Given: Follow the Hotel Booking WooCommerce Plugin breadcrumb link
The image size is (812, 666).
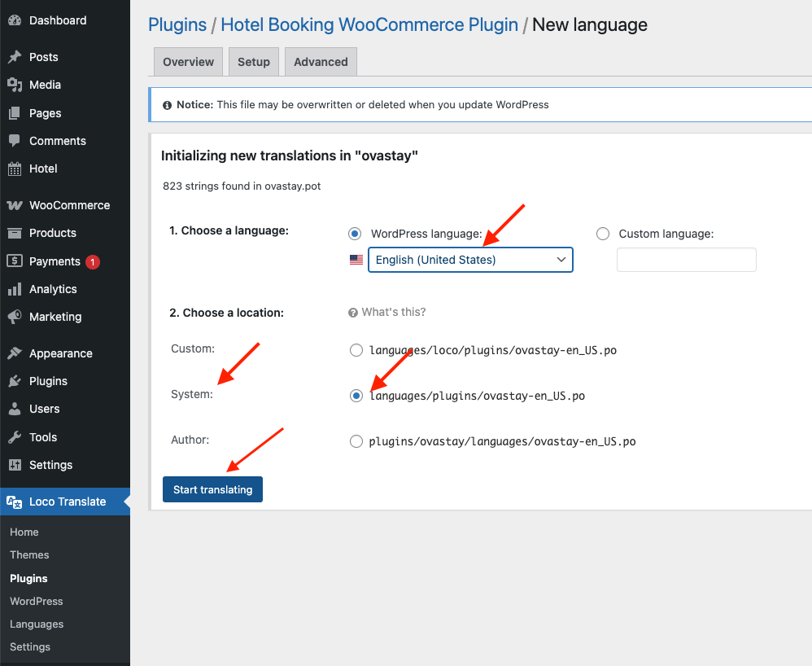Looking at the screenshot, I should pos(369,24).
